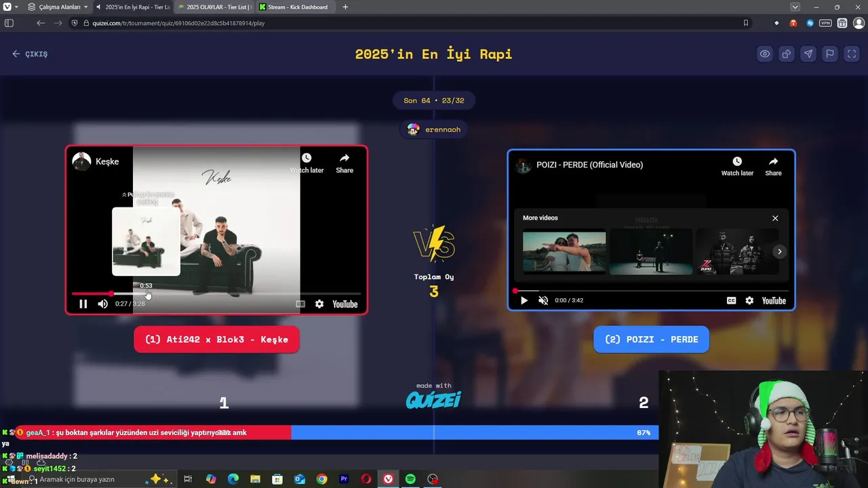Toggle the VPN button
The image size is (868, 488).
tap(825, 23)
